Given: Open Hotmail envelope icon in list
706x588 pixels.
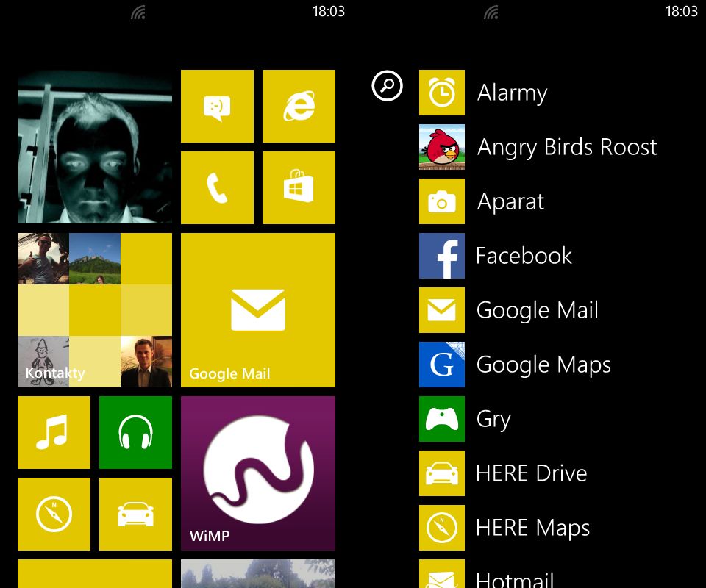Looking at the screenshot, I should (x=442, y=573).
